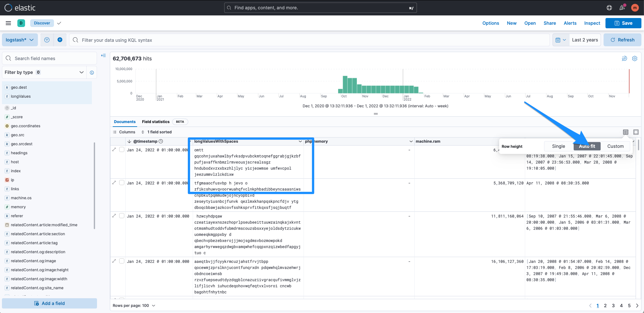This screenshot has width=644, height=313.
Task: Open the chart options gear icon
Action: (x=635, y=58)
